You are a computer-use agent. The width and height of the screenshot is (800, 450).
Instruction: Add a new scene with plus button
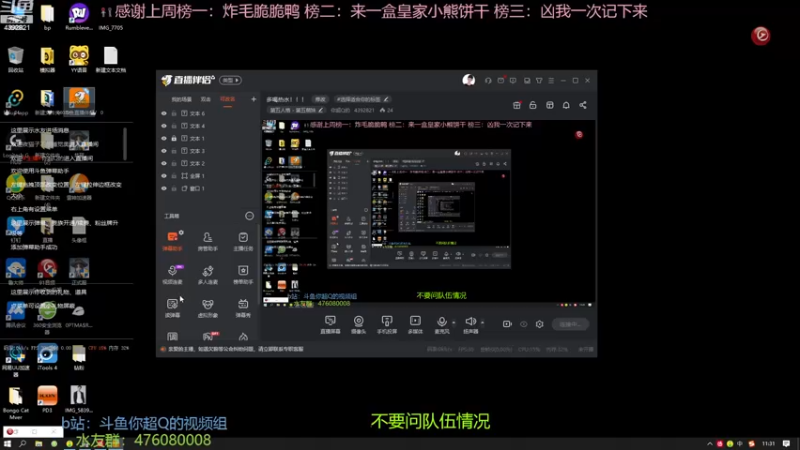coord(254,99)
